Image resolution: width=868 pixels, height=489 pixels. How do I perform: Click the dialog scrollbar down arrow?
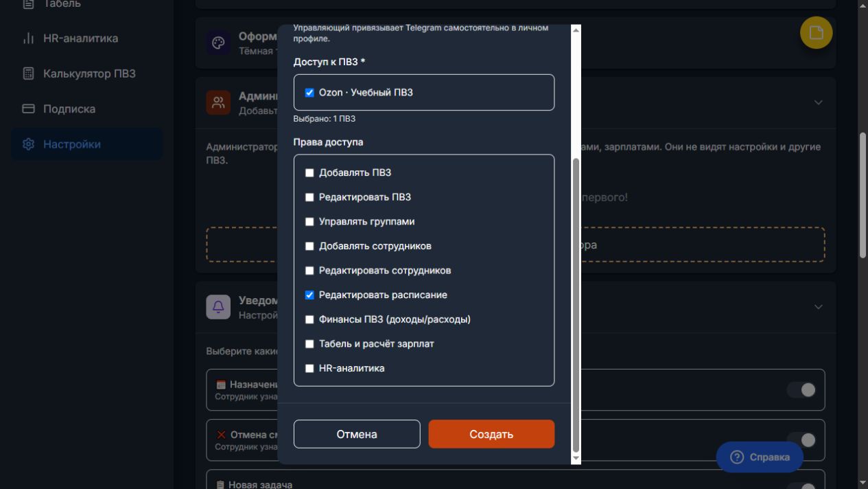coord(576,458)
